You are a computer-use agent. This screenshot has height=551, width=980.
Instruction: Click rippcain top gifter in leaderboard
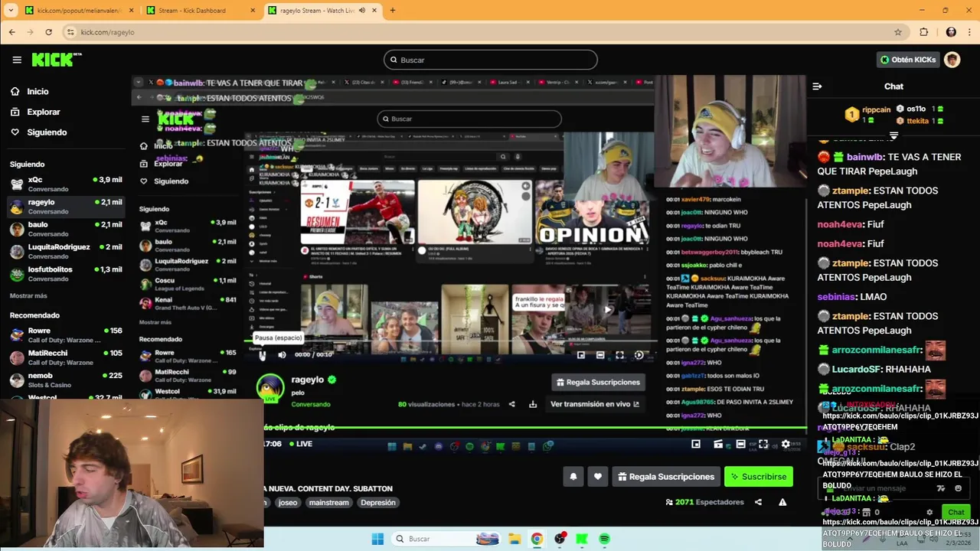tap(867, 114)
